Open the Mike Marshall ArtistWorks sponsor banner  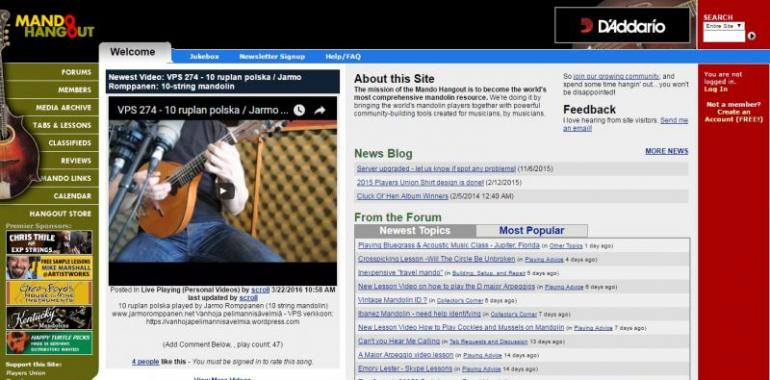[49, 268]
